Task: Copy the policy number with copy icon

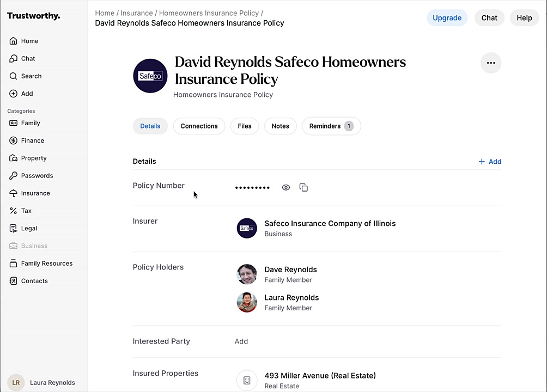Action: point(303,188)
